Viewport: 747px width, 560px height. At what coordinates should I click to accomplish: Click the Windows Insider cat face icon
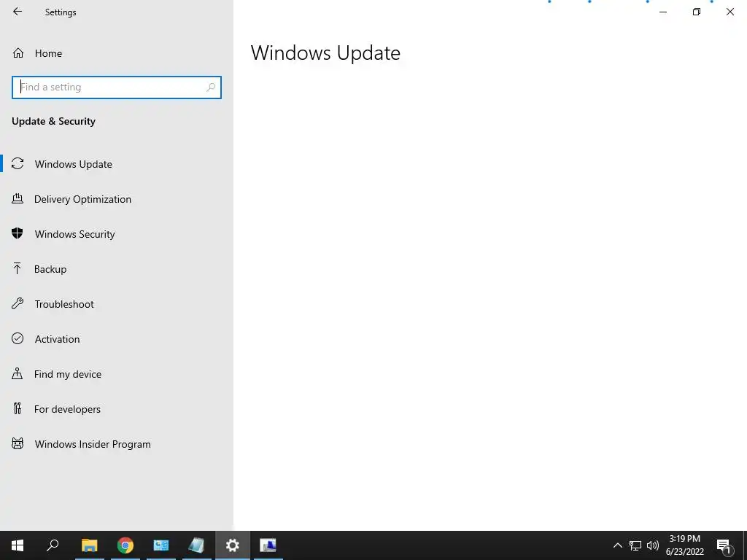click(x=18, y=444)
